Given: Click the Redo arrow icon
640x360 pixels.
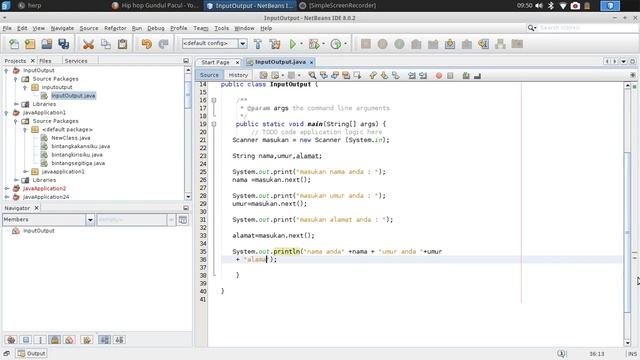Looking at the screenshot, I should pyautogui.click(x=163, y=44).
